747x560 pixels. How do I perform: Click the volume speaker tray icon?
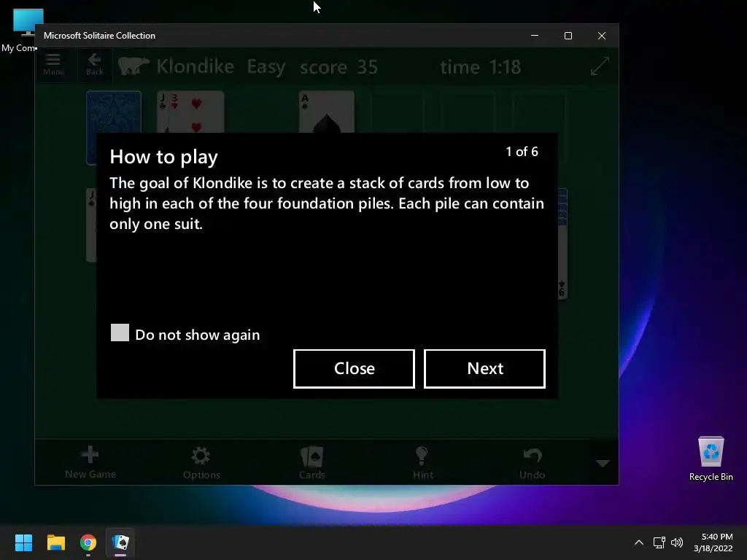click(x=676, y=542)
